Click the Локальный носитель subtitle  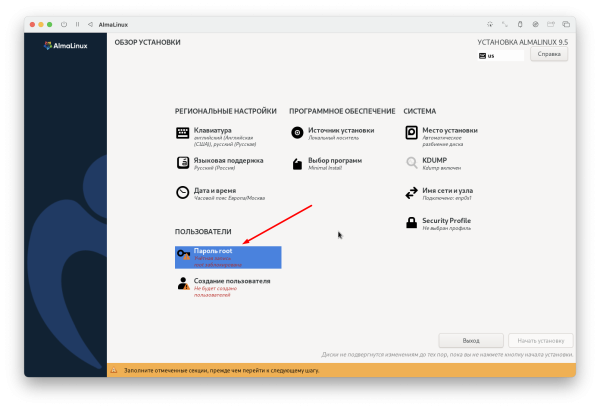pyautogui.click(x=333, y=138)
